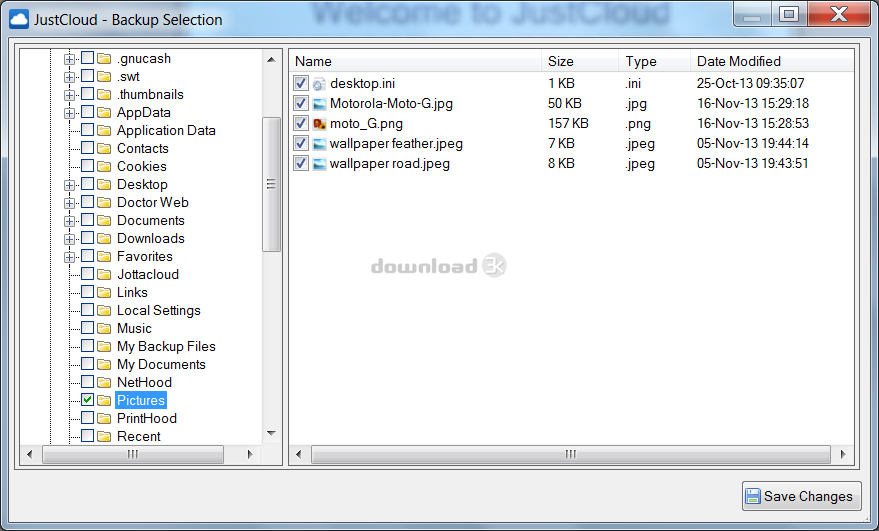Click the Music folder icon
Image resolution: width=879 pixels, height=531 pixels.
point(104,328)
